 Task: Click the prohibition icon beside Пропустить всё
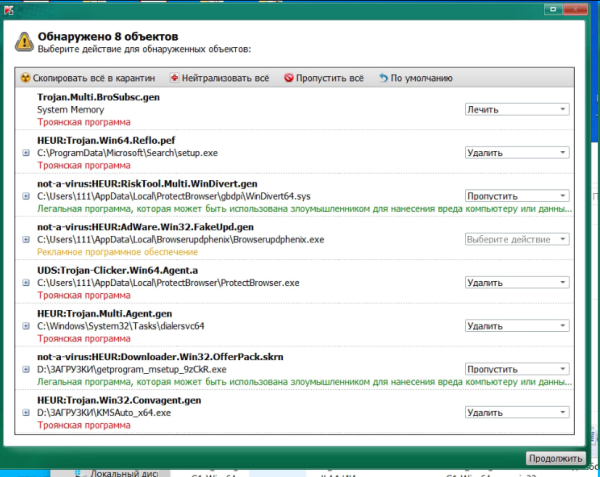pyautogui.click(x=289, y=78)
